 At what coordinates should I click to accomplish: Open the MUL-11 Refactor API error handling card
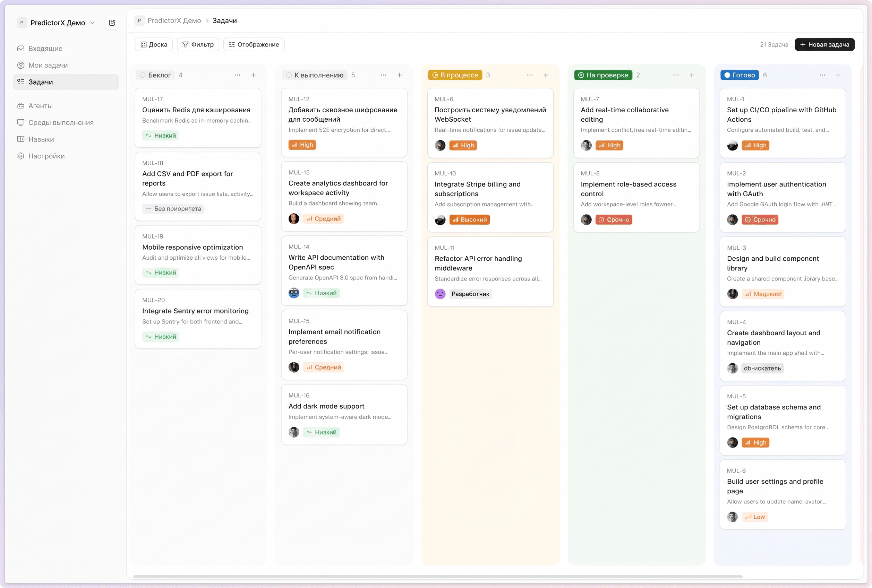click(x=490, y=271)
